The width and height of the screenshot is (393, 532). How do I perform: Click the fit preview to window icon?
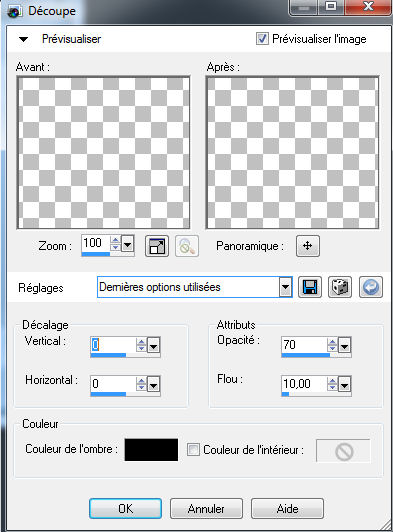coord(157,246)
